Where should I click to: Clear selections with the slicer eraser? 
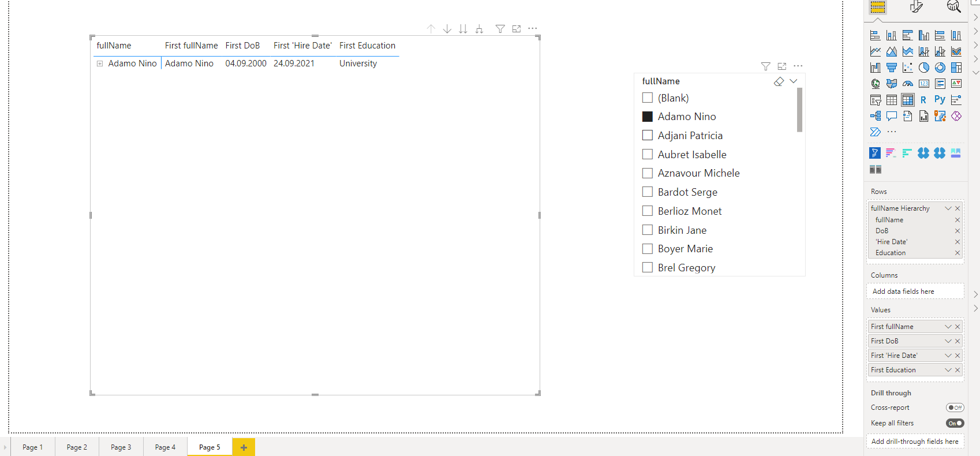tap(779, 81)
